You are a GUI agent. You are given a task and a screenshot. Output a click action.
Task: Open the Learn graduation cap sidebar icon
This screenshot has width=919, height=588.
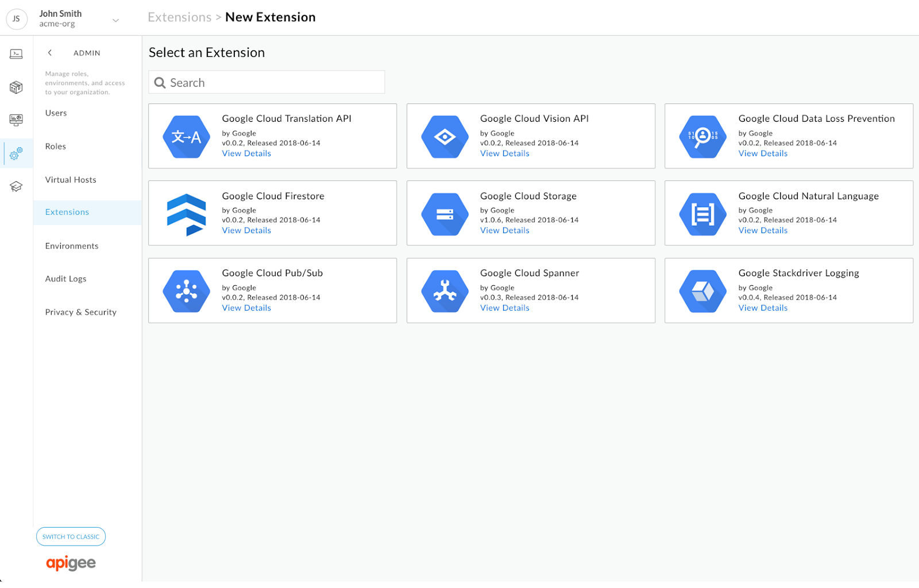tap(16, 187)
